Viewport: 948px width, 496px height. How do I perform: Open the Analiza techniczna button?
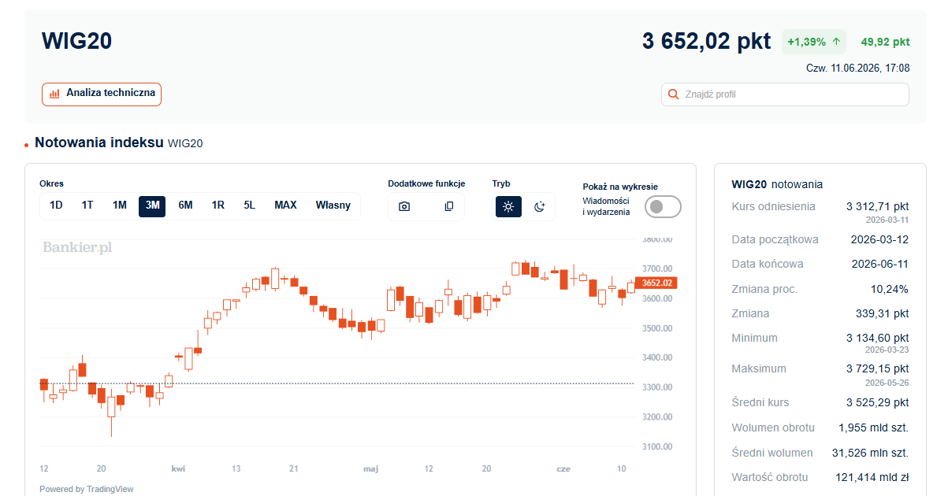pos(102,94)
